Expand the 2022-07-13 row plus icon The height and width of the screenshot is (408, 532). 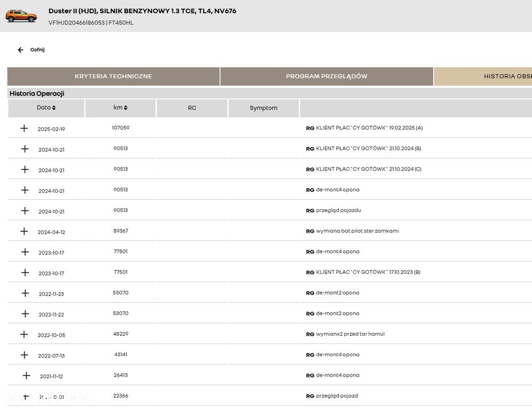click(x=24, y=355)
